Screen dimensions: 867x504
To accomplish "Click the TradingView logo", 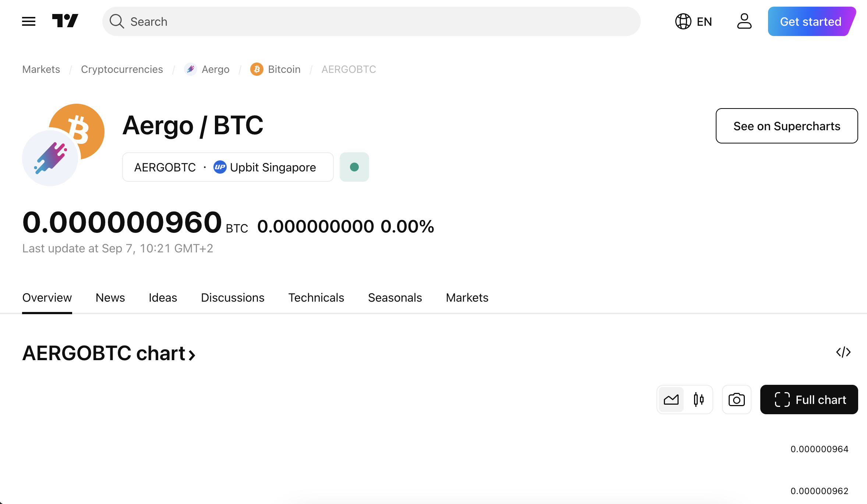I will (x=65, y=21).
